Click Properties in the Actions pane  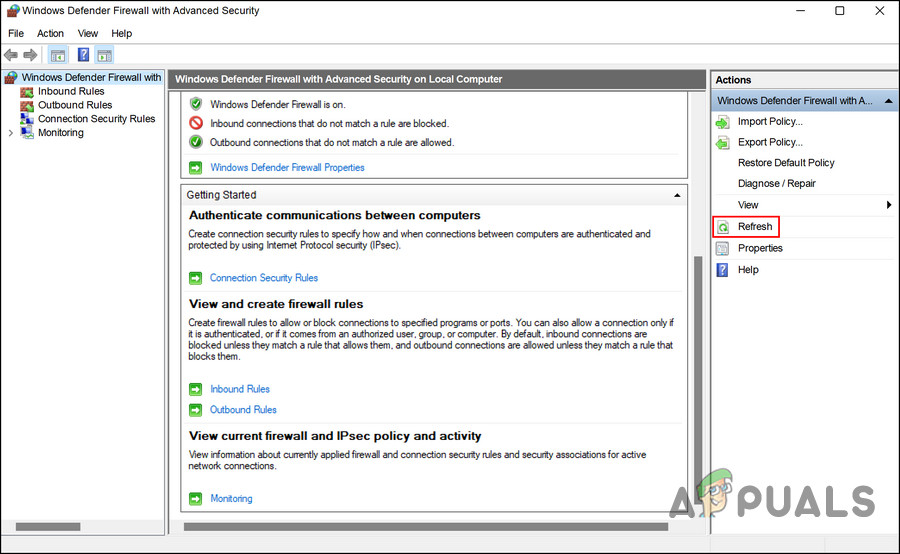[760, 248]
